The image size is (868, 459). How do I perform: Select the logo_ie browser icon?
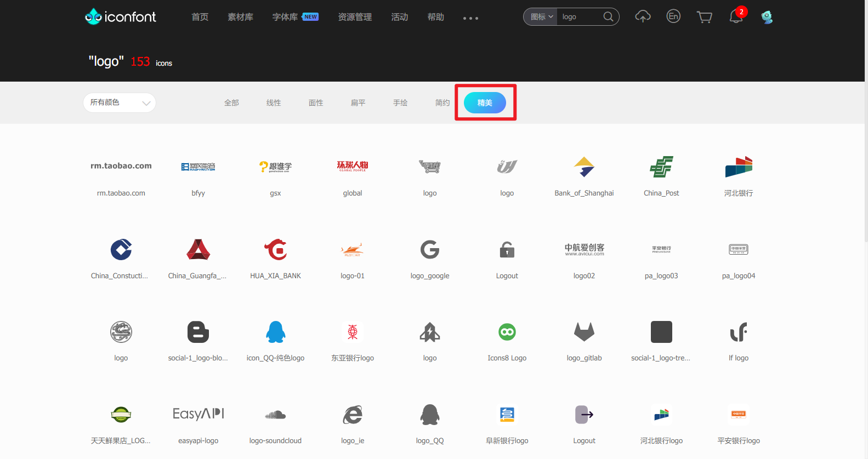(353, 415)
